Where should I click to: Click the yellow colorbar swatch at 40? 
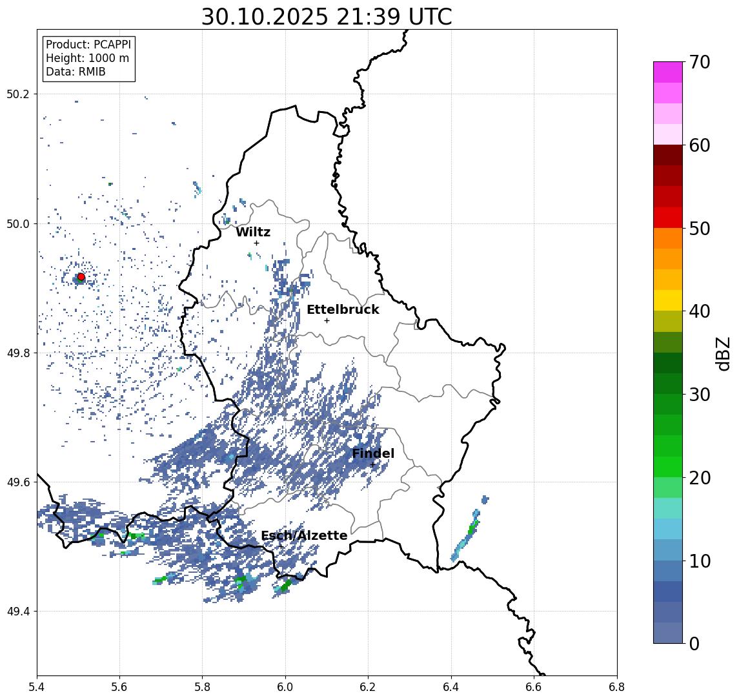pyautogui.click(x=668, y=300)
